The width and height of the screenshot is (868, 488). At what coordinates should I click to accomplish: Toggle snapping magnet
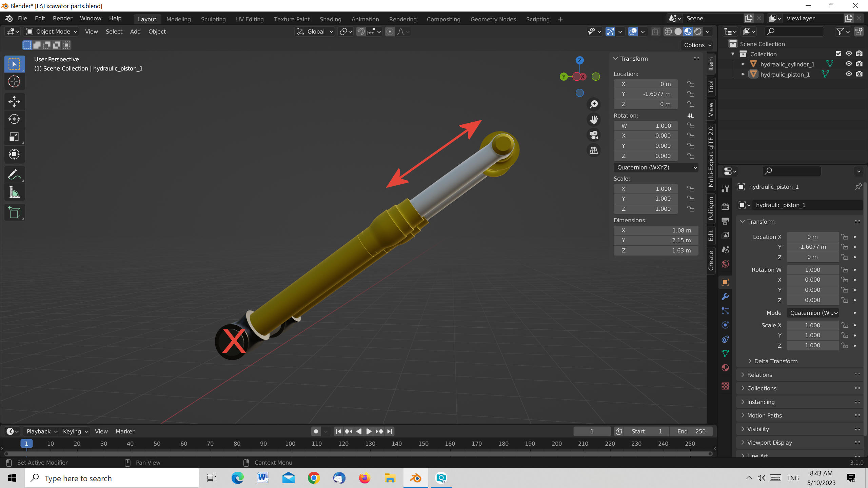pyautogui.click(x=361, y=32)
